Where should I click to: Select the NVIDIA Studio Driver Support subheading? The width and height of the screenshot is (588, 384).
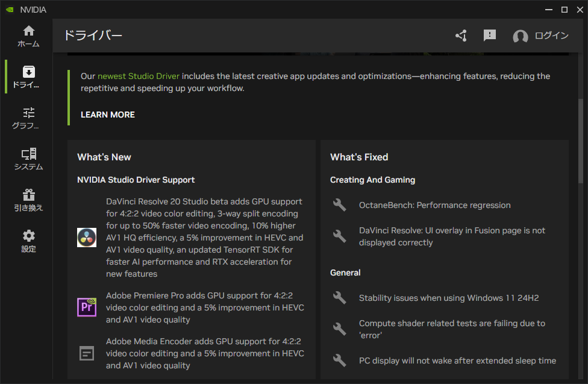pos(136,180)
